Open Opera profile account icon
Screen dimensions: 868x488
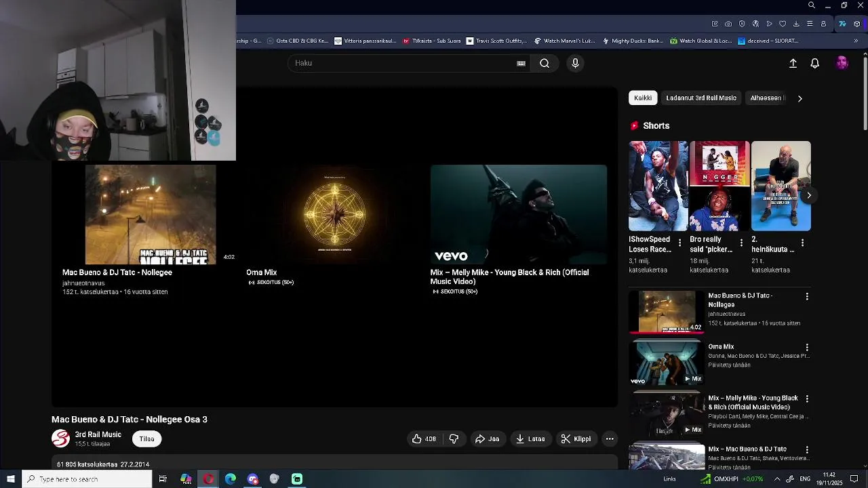click(823, 24)
